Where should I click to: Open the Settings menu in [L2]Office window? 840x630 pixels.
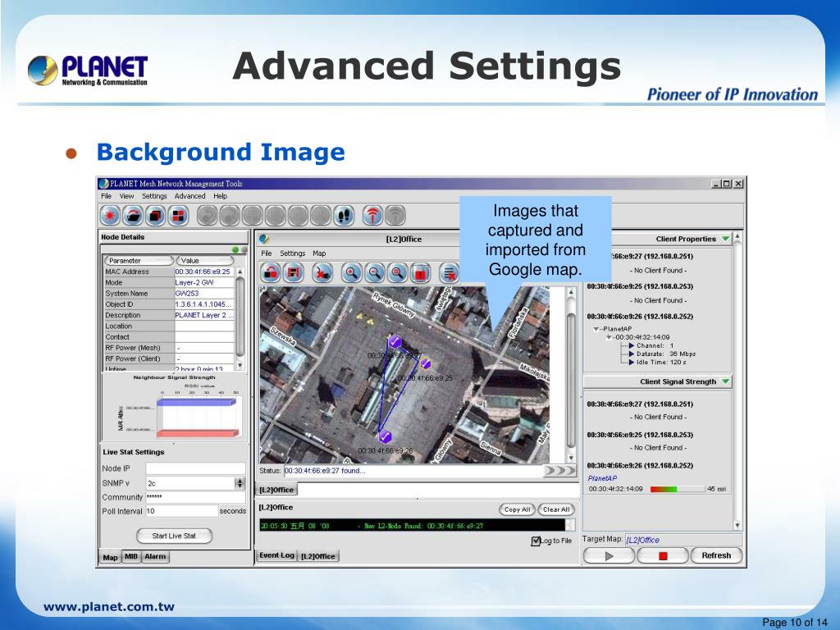[293, 253]
